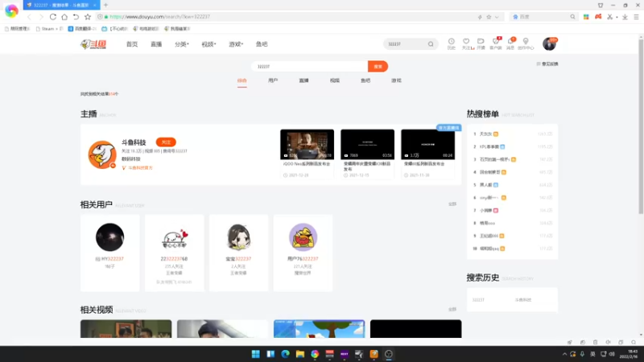Open the video thumbnail dated 2021-12-15
The height and width of the screenshot is (362, 644).
[x=367, y=145]
